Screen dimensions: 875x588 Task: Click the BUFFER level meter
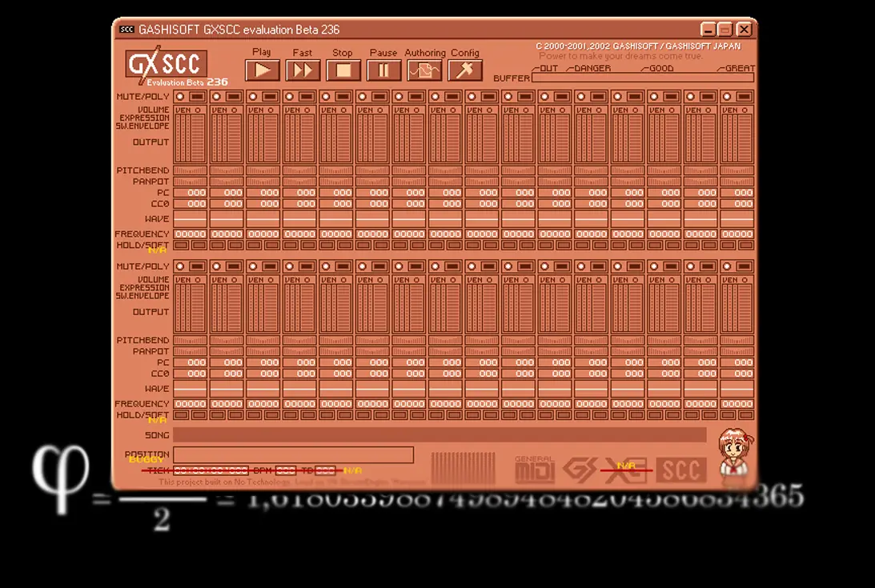point(643,78)
